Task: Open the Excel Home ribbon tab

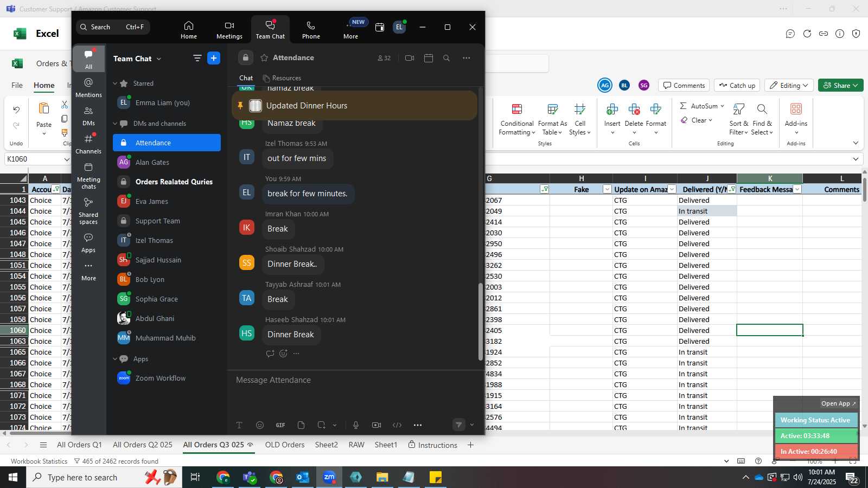Action: pyautogui.click(x=44, y=85)
